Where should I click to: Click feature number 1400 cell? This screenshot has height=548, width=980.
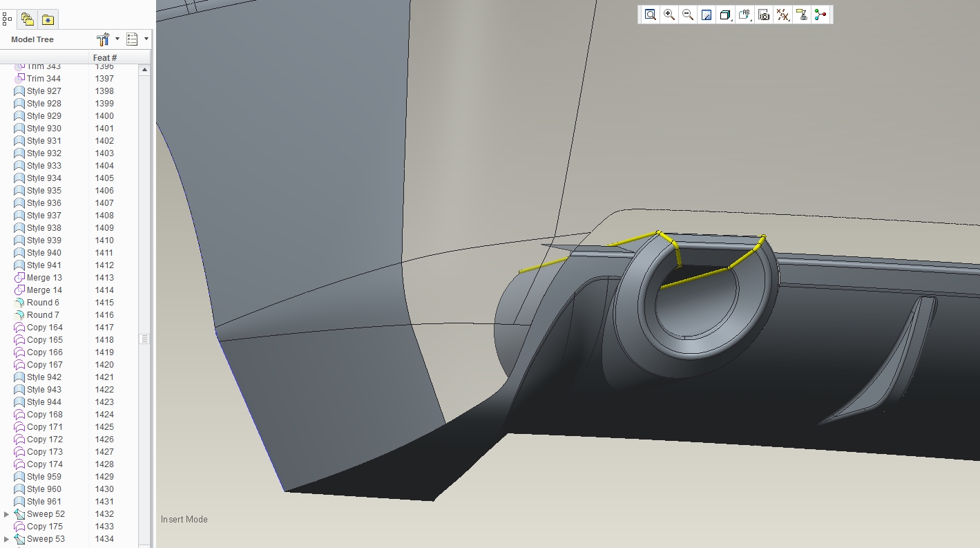pos(104,116)
